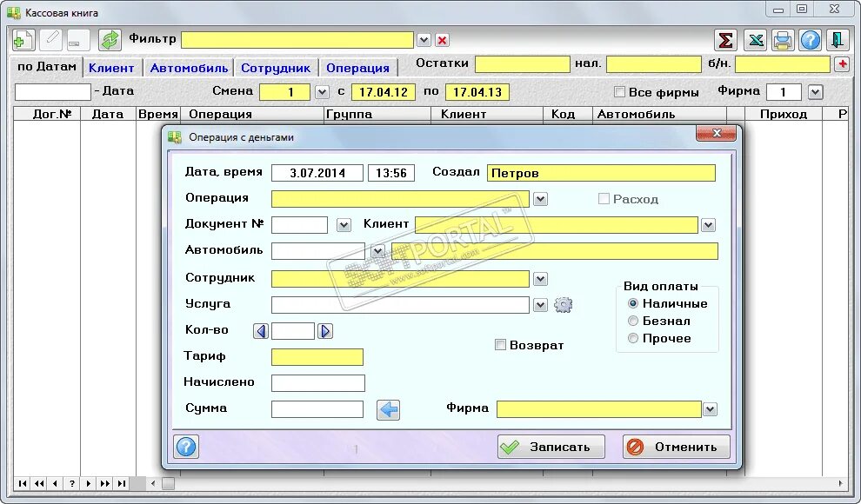Go to next page navigation icon

click(105, 484)
